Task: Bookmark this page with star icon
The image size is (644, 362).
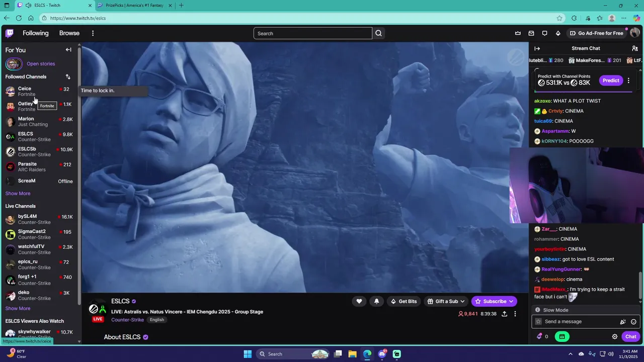Action: tap(559, 18)
